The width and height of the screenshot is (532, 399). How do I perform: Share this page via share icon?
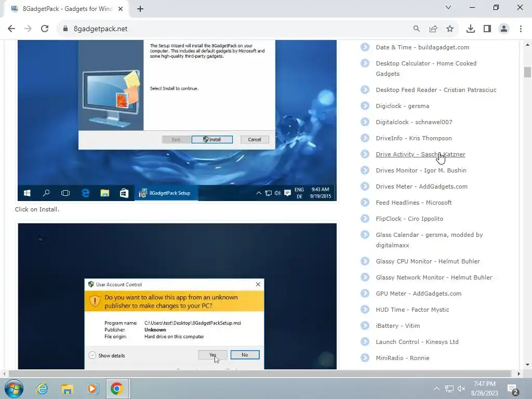(x=433, y=29)
